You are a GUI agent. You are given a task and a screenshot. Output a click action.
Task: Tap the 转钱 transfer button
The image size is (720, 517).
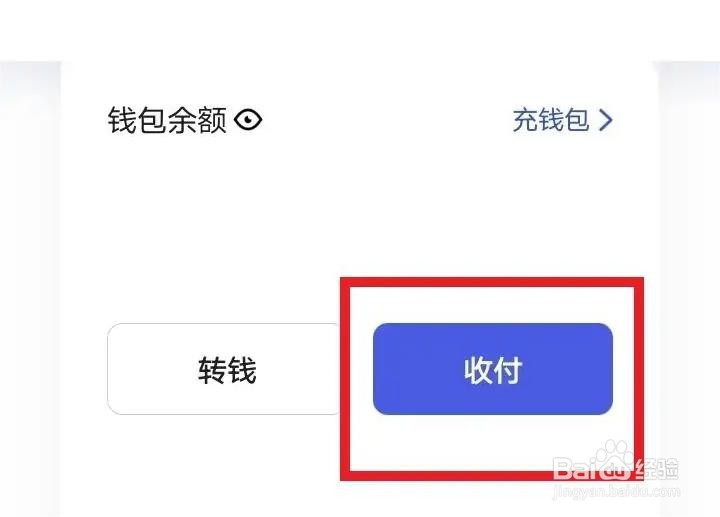pyautogui.click(x=224, y=369)
